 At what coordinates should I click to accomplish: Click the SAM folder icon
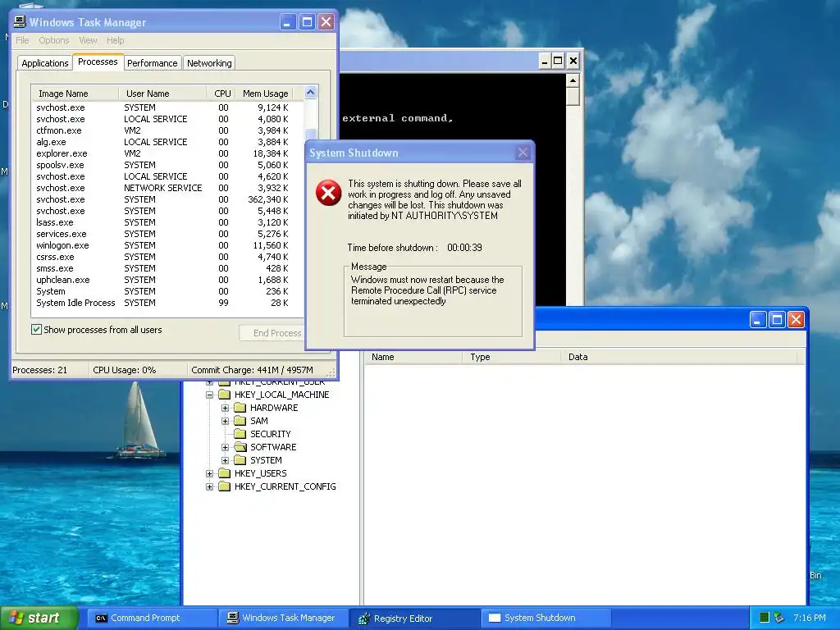coord(240,421)
